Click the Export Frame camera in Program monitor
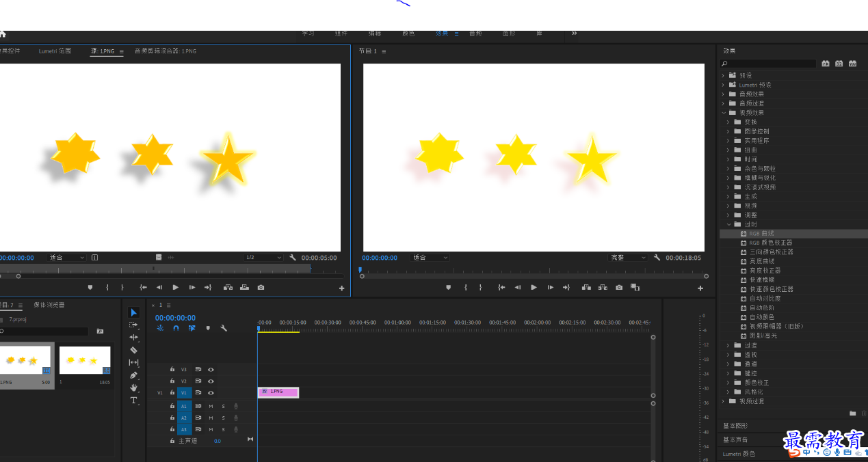868x462 pixels. point(619,288)
